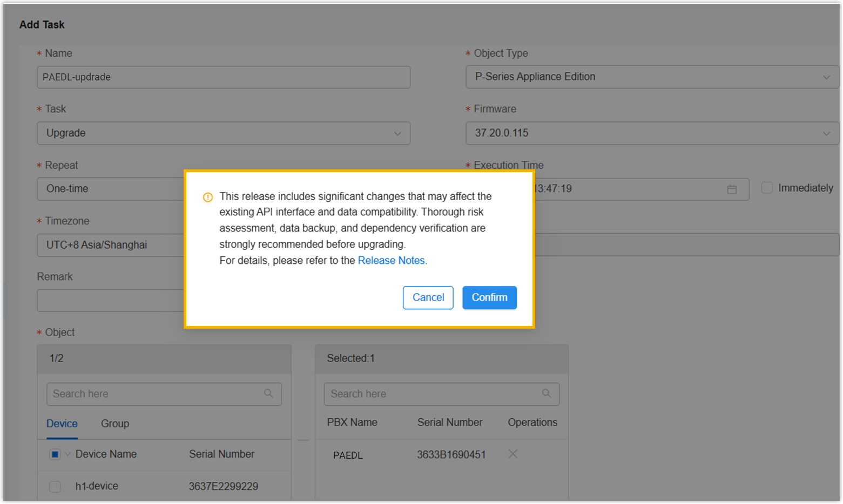Click the search icon in device list

tap(268, 393)
